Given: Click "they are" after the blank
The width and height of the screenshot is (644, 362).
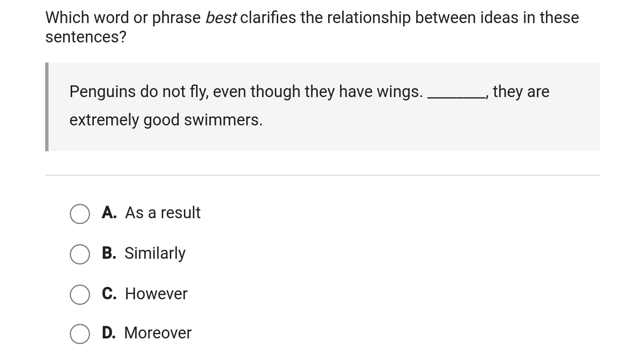Looking at the screenshot, I should (521, 91).
